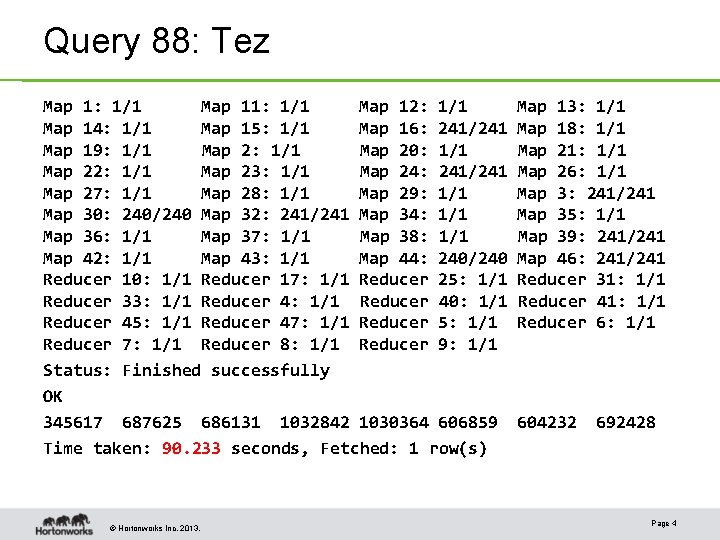Select the 'Reducer 5: 1/1' entry
This screenshot has height=540, width=720.
coord(428,323)
